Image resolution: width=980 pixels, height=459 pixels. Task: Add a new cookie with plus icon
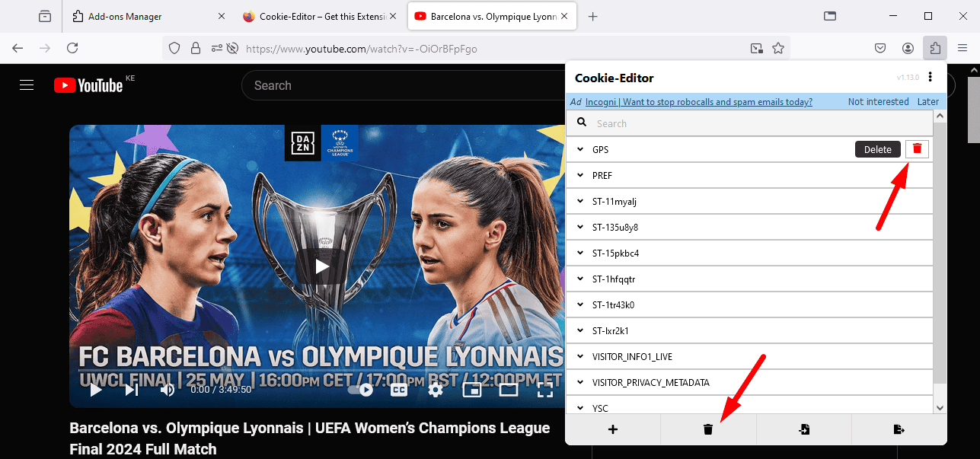[x=613, y=429]
